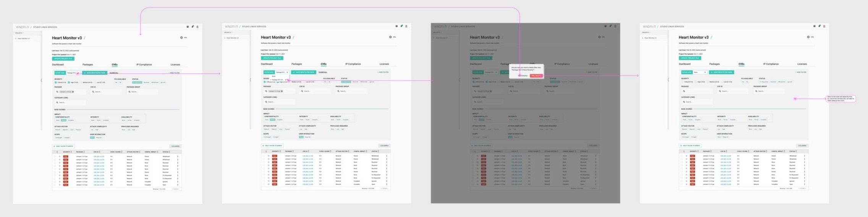Toggle Critical severity checkbox in first frame
The height and width of the screenshot is (217, 868).
click(55, 83)
